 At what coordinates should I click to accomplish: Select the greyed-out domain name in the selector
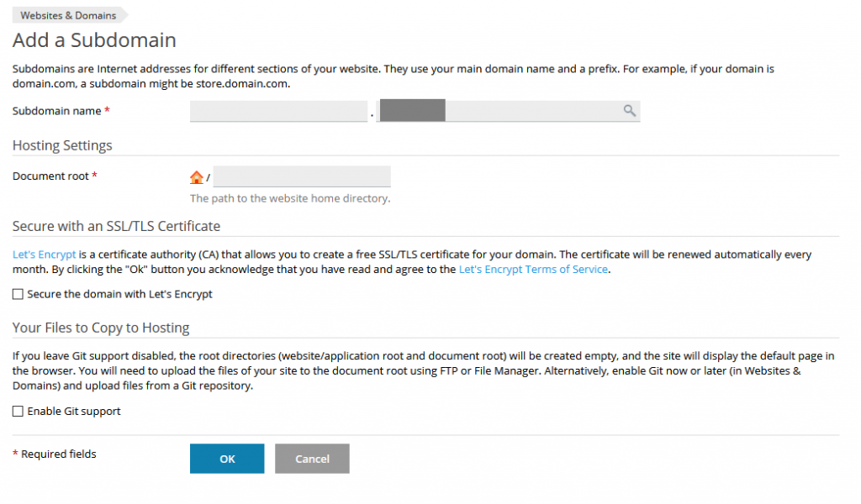pos(412,111)
